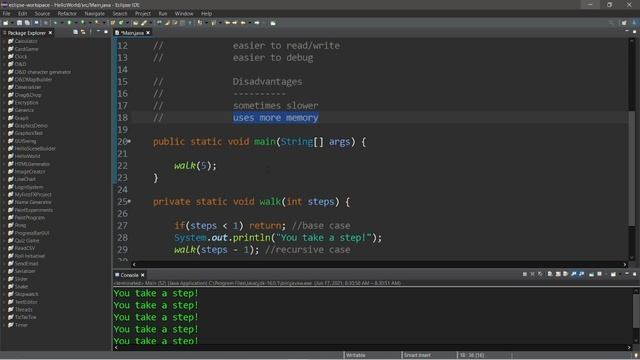Screen dimensions: 640x360
Task: Close the Package Explorer view tab
Action: tap(51, 33)
